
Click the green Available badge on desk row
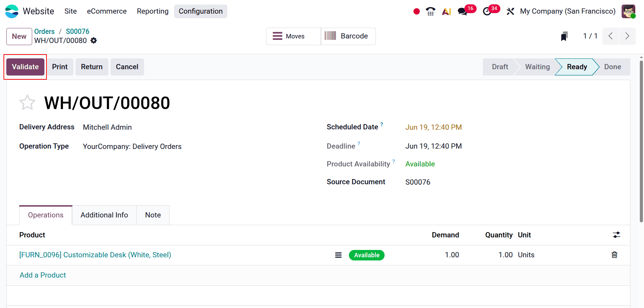tap(367, 255)
